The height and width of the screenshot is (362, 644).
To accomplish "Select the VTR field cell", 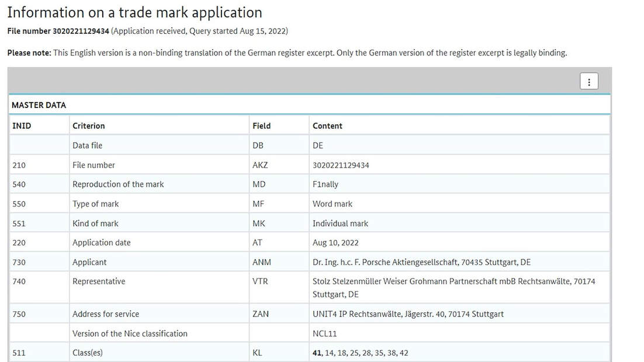I will click(279, 288).
